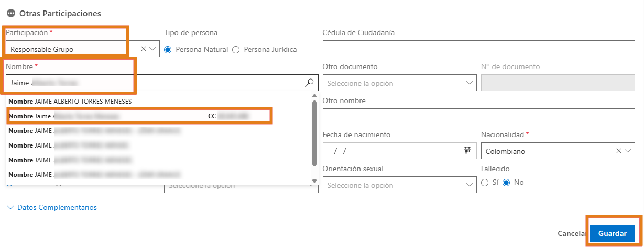Click the name list scroll-up arrow
Screen dimensions: 644x247
pyautogui.click(x=314, y=96)
